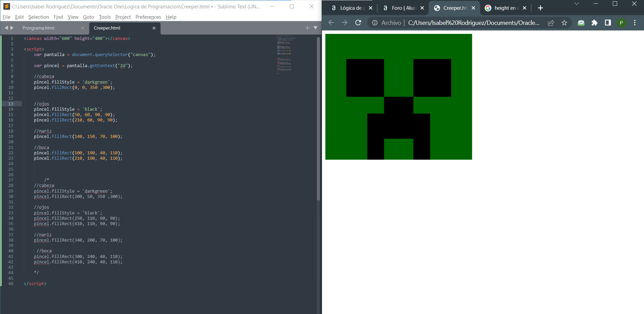Viewport: 644px width, 314px height.
Task: Go to previous tab with left arrow
Action: click(6, 28)
